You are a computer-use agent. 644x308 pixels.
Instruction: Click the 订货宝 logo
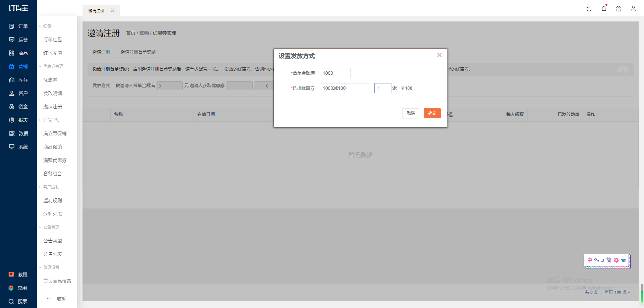18,8
